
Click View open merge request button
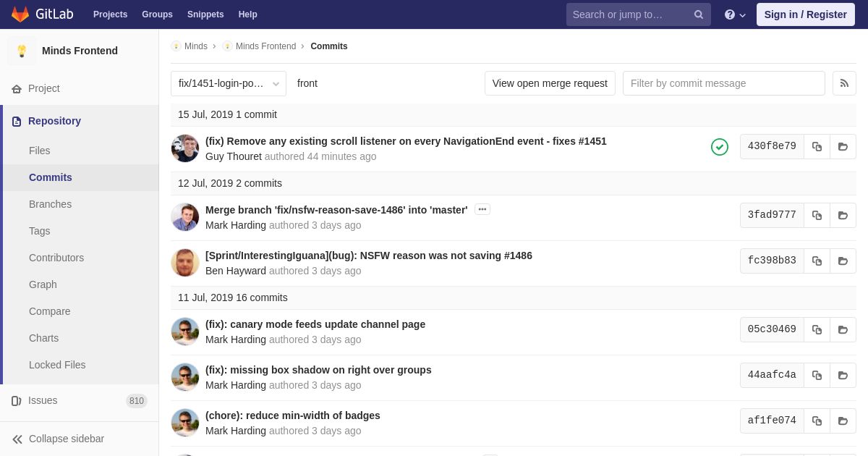coord(550,83)
